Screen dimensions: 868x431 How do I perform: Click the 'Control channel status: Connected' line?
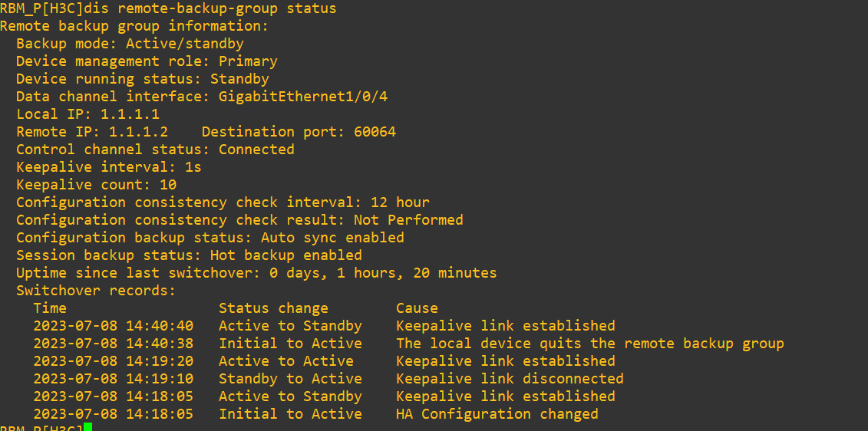[155, 150]
